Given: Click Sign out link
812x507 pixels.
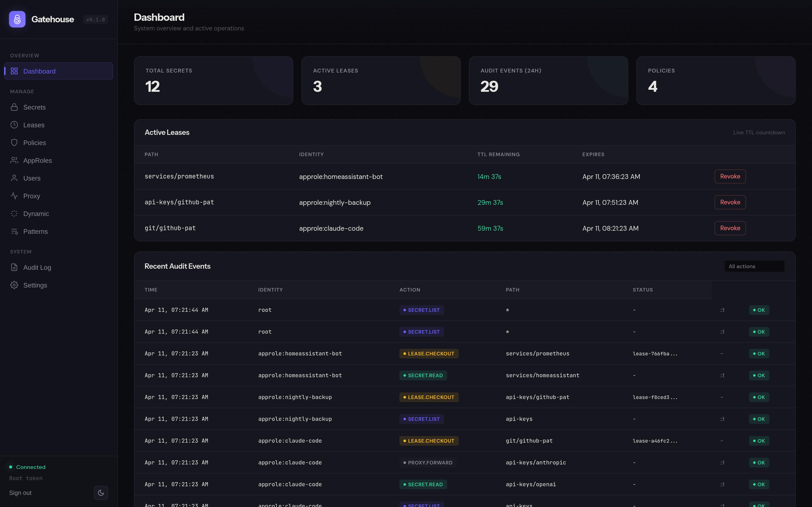Looking at the screenshot, I should (20, 493).
